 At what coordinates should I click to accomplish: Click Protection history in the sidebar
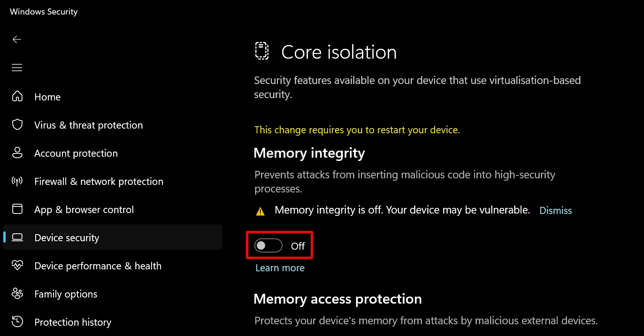tap(73, 322)
